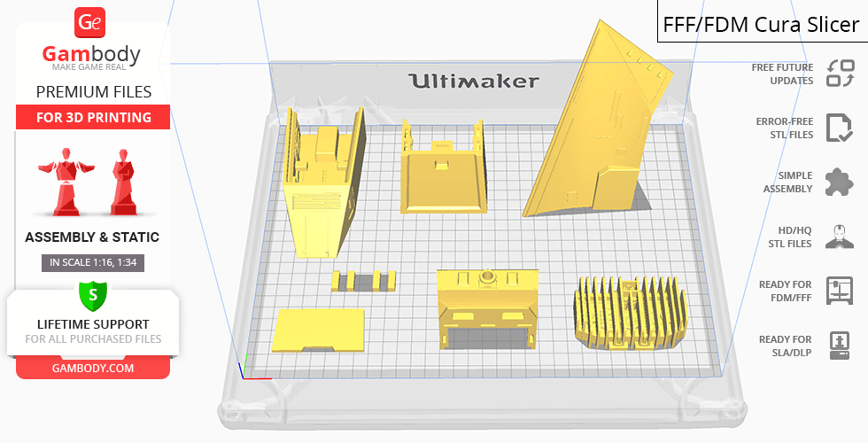Viewport: 868px width, 443px height.
Task: Click the HD/HQ STL Files icon
Action: 839,237
